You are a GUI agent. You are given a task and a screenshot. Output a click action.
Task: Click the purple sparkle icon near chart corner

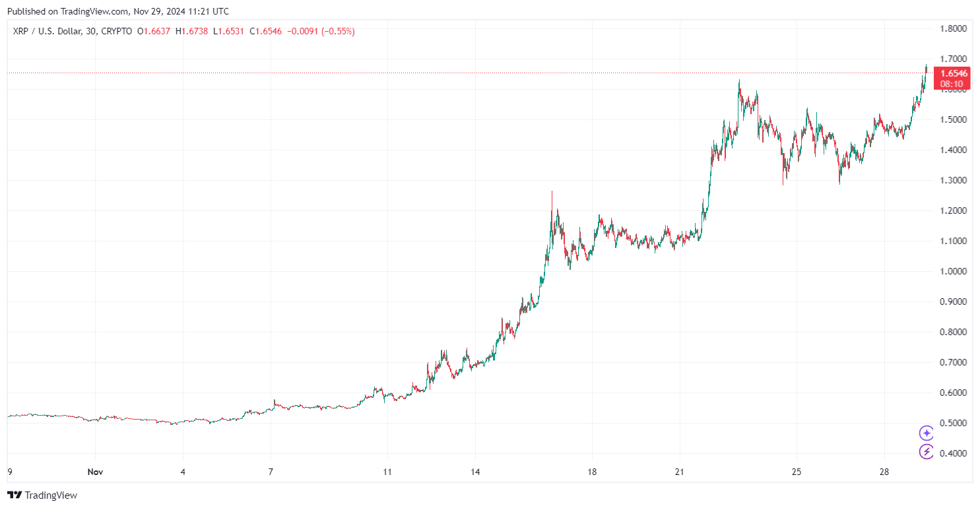[x=927, y=433]
